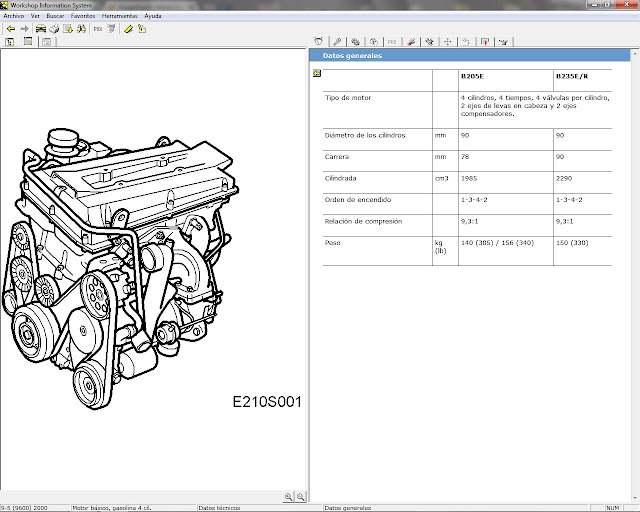
Task: Open the right-pane PDI tab
Action: tap(392, 42)
